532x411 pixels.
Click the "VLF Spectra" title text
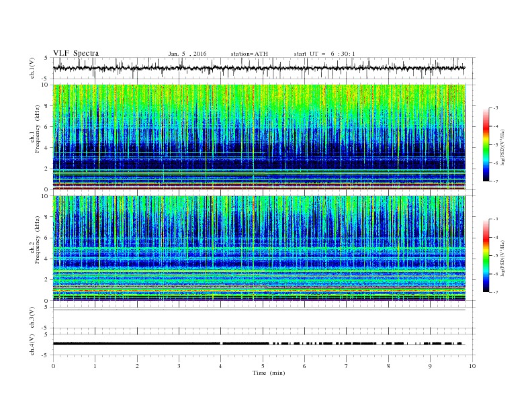(76, 53)
